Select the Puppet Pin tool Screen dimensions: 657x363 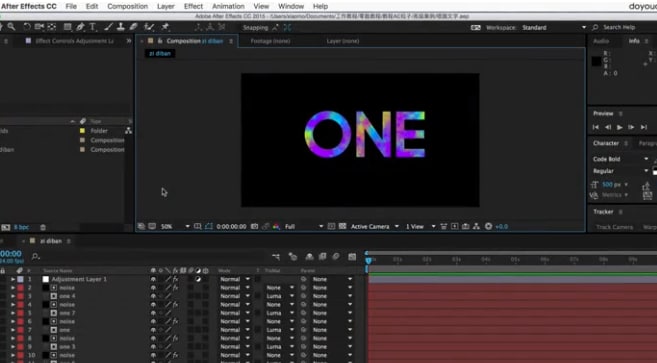pos(165,27)
